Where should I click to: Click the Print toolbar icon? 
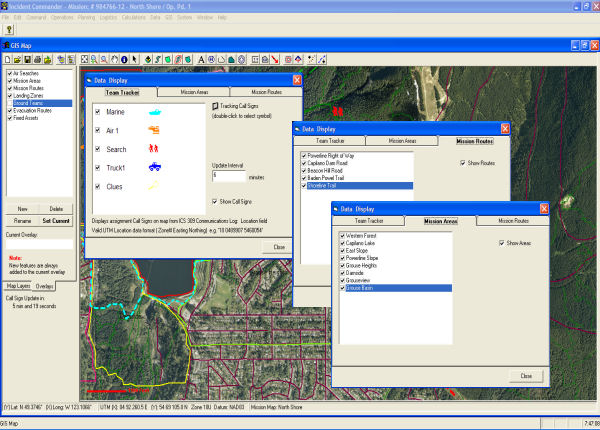point(38,59)
